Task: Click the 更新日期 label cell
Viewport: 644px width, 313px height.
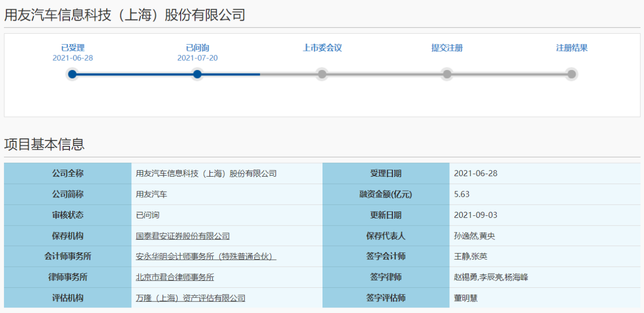Action: pos(386,215)
